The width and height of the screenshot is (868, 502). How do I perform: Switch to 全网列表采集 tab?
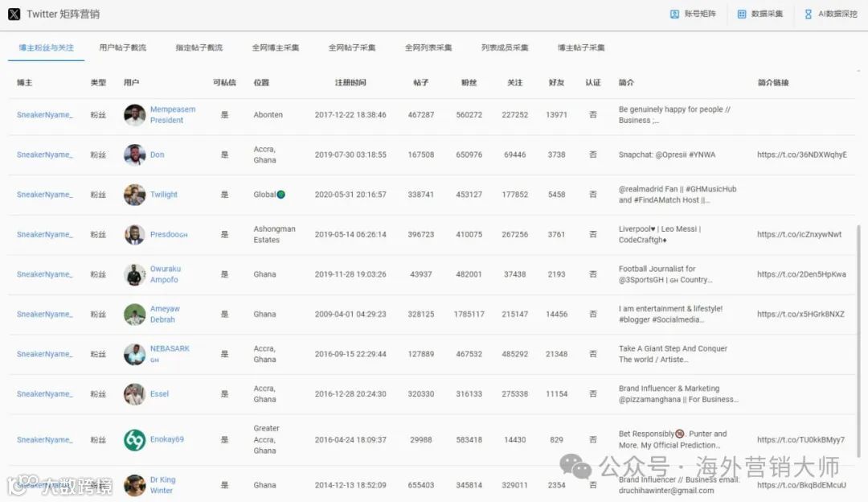[x=428, y=47]
